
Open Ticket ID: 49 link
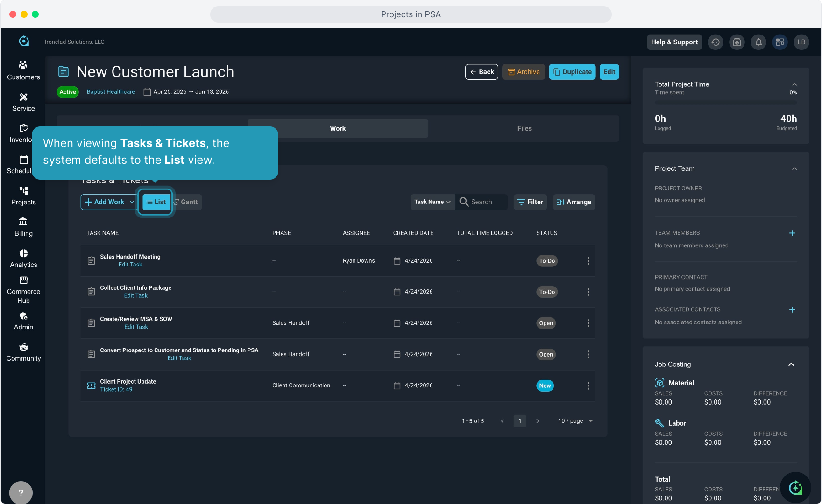[x=116, y=390]
